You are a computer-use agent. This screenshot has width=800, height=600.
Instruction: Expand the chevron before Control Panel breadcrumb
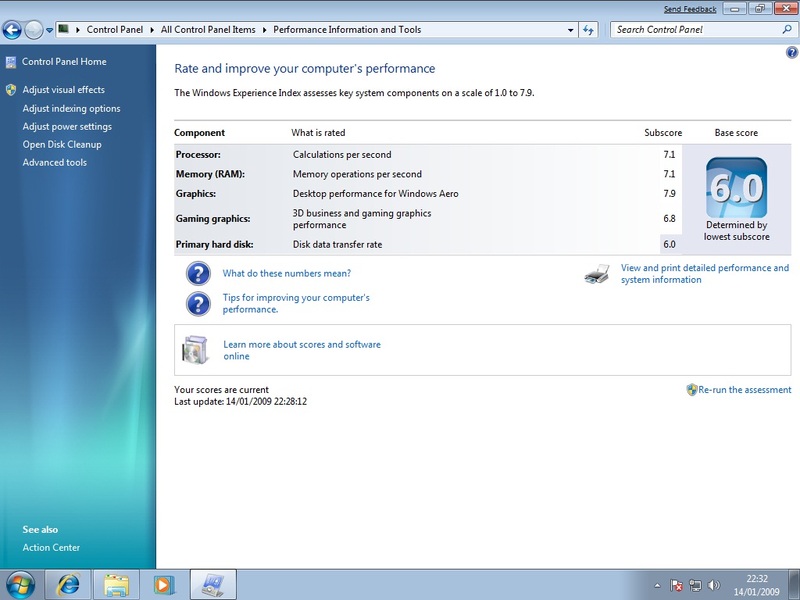[x=78, y=30]
